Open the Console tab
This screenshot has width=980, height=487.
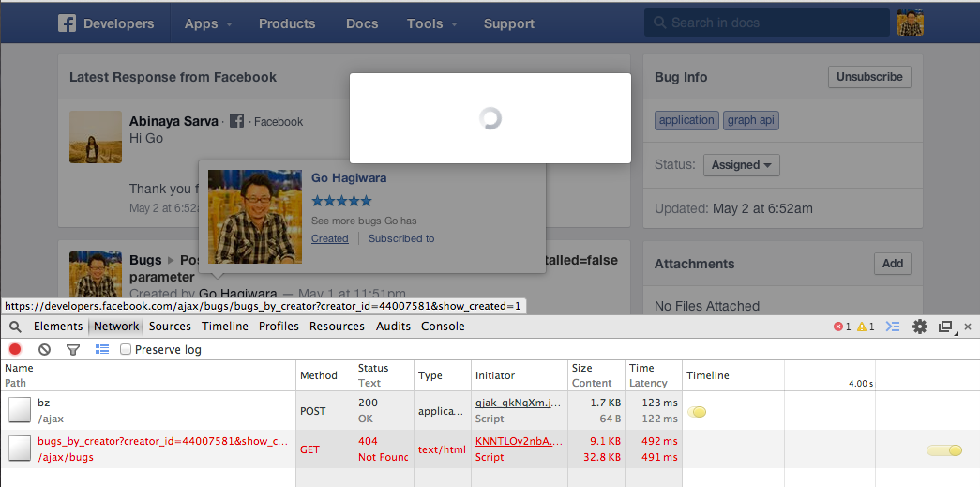coord(443,327)
